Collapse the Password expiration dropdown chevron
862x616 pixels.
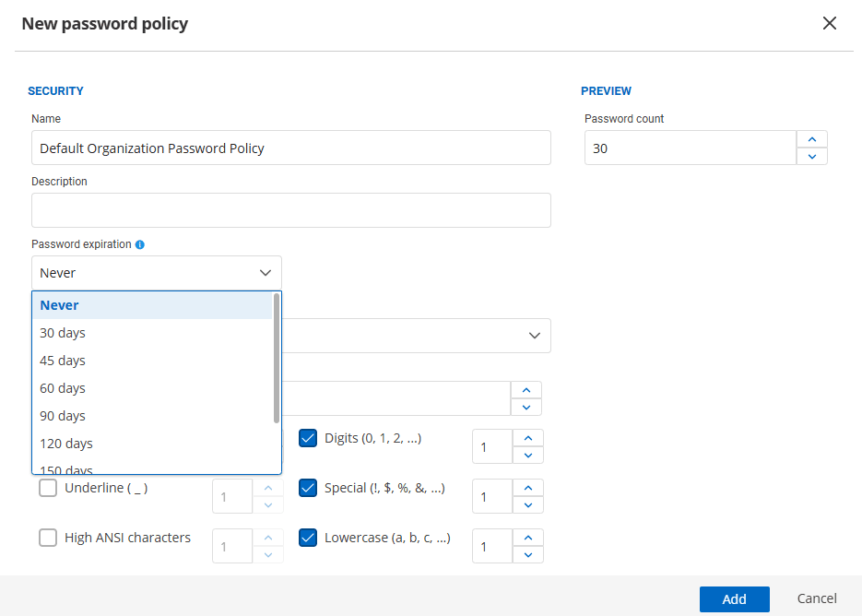tap(266, 272)
